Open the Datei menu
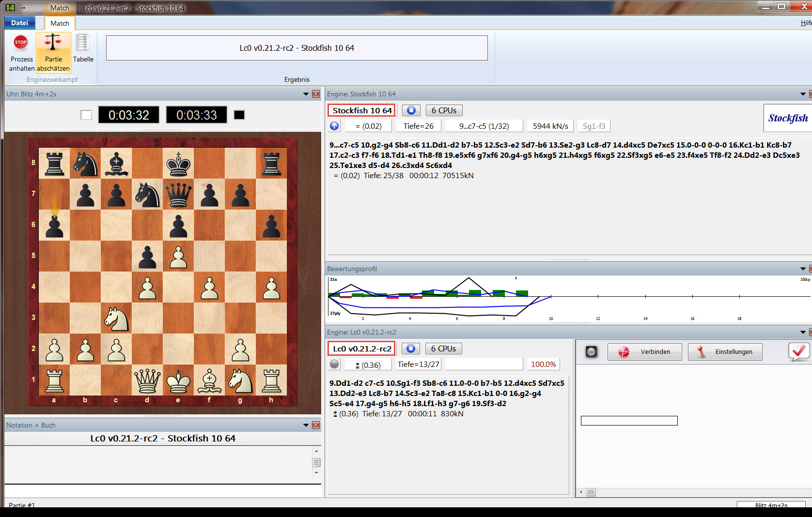 19,23
